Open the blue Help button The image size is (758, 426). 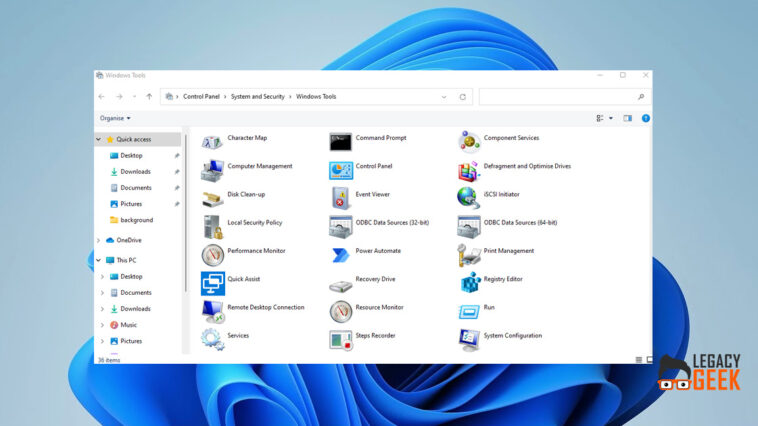646,118
